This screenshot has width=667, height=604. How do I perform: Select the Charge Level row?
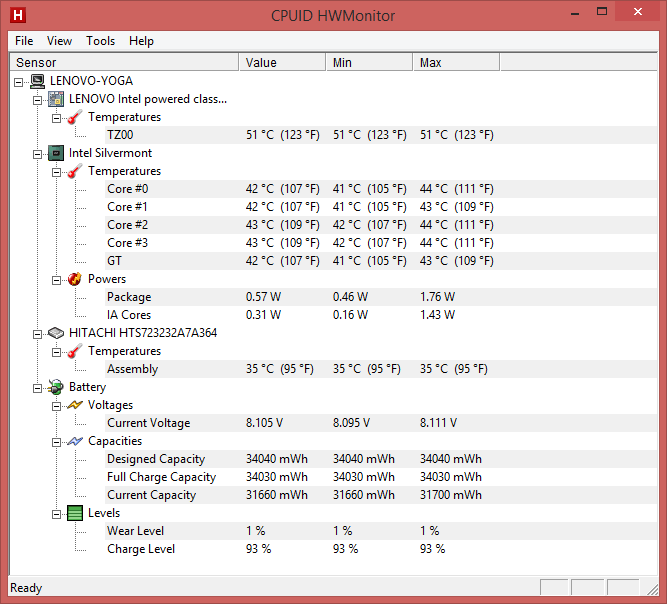pos(141,549)
